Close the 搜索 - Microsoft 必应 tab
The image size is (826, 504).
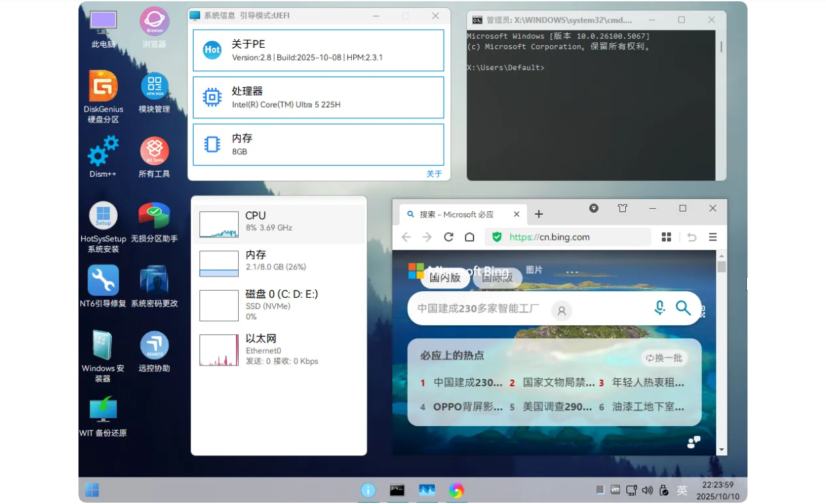point(517,214)
